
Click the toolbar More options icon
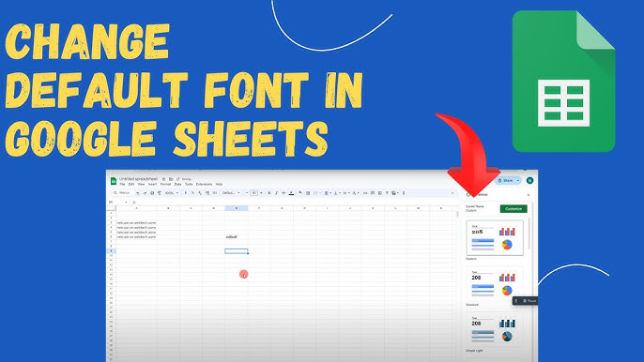click(404, 193)
